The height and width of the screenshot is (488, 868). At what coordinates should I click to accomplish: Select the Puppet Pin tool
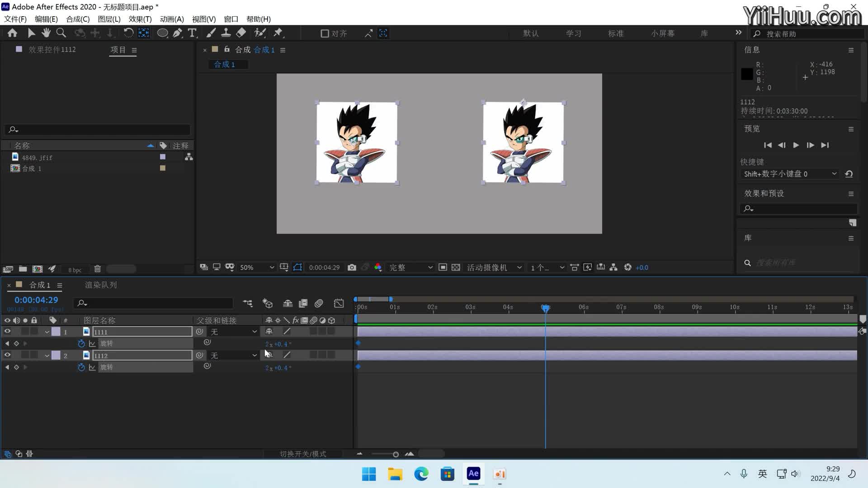(278, 33)
